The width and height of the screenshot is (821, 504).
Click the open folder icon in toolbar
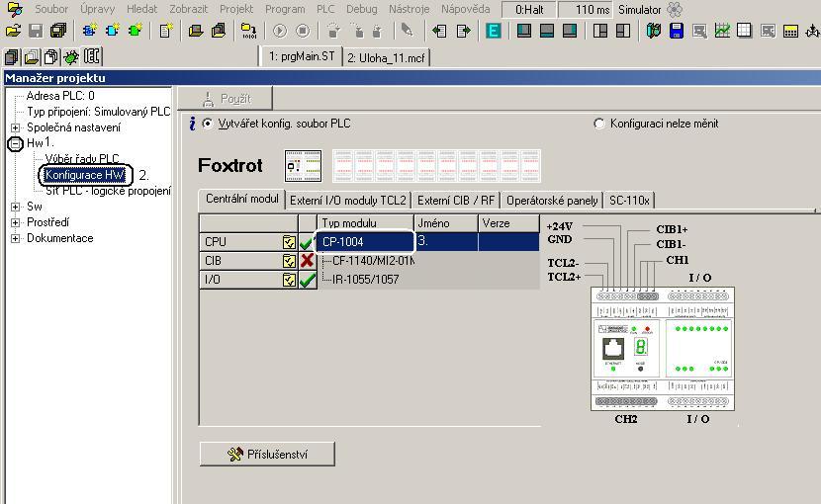pos(13,31)
